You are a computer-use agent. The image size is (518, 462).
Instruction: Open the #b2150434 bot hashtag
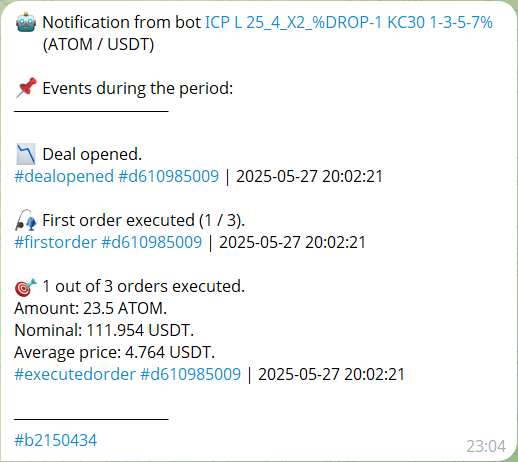pyautogui.click(x=56, y=440)
